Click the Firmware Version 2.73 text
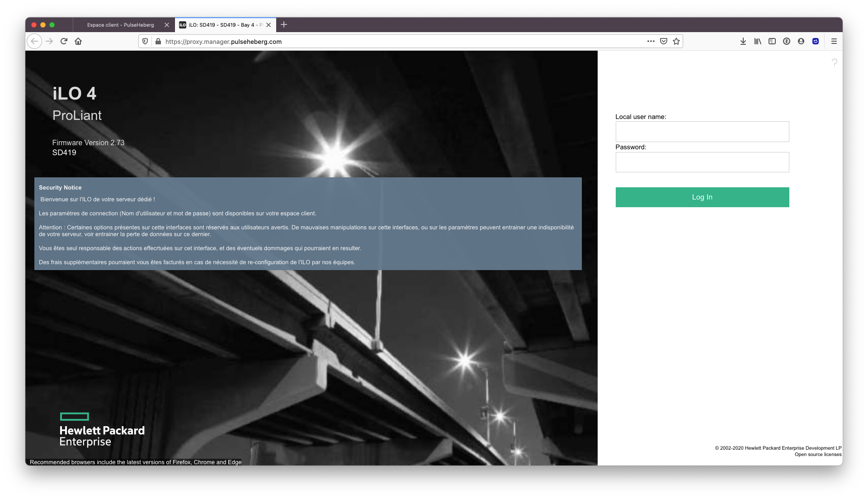This screenshot has height=499, width=868. pyautogui.click(x=88, y=143)
